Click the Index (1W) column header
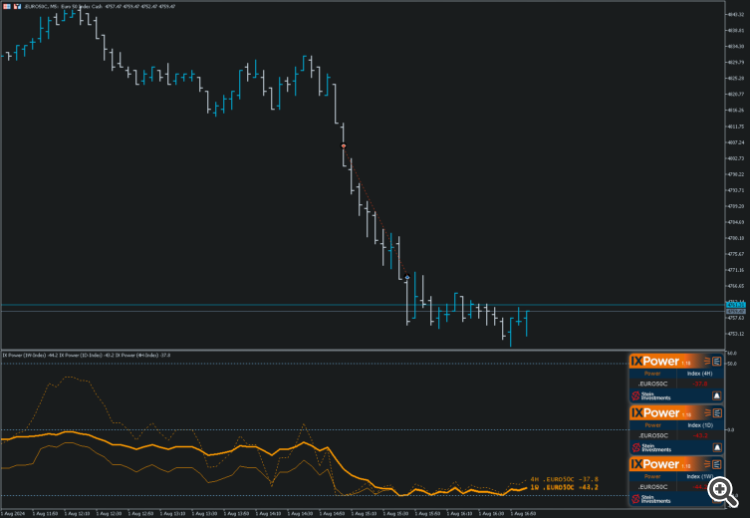 point(700,476)
